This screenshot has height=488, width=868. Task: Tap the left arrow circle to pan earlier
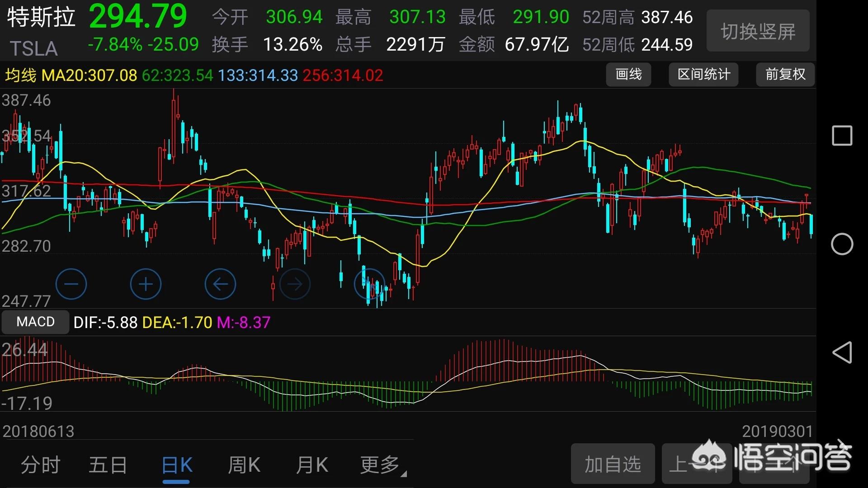pos(220,284)
